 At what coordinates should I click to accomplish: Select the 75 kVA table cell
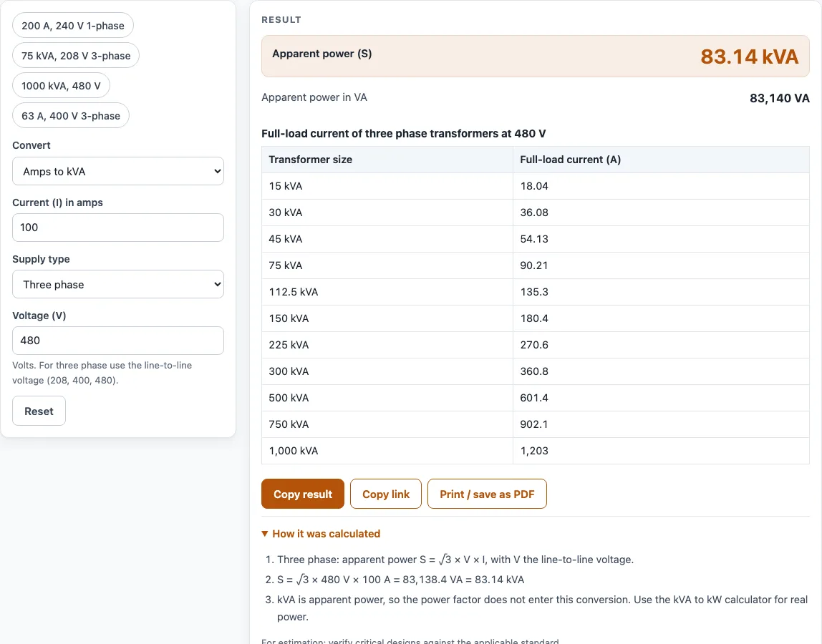click(x=387, y=265)
